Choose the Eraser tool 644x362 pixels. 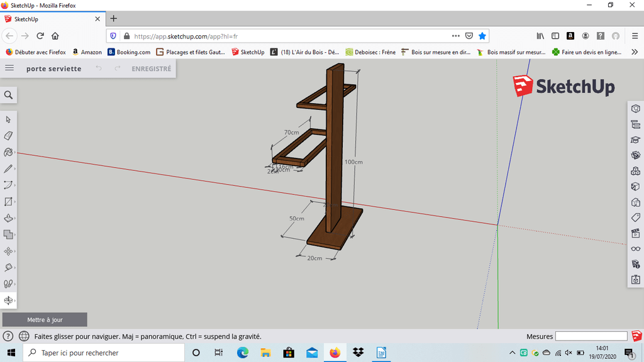(8, 136)
